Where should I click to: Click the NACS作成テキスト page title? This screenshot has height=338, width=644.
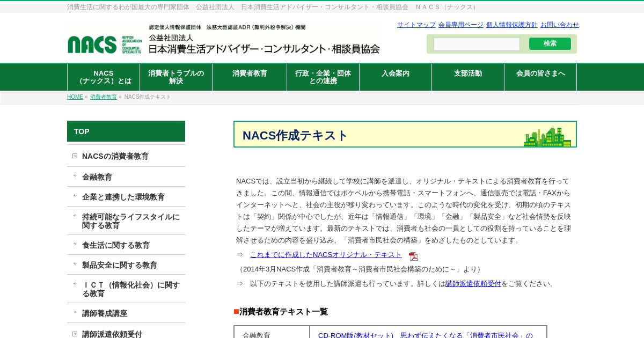point(296,135)
